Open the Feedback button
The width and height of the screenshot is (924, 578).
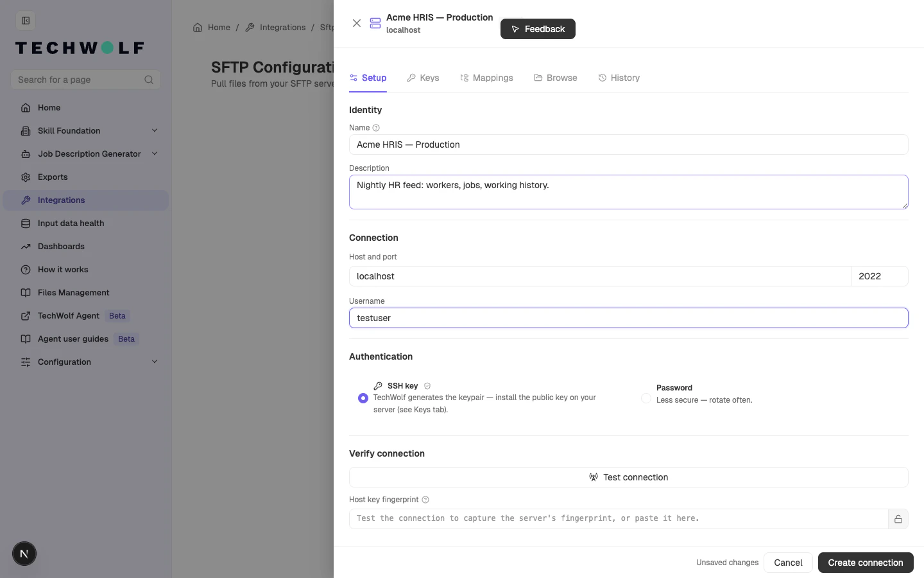tap(538, 29)
